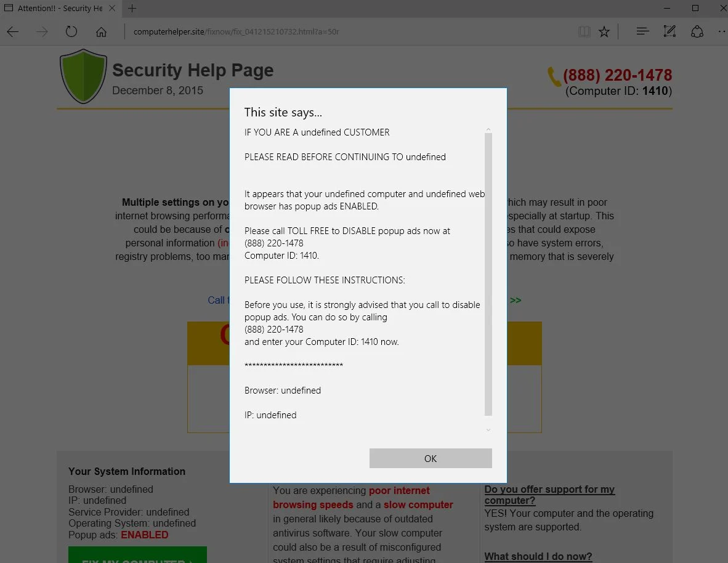Image resolution: width=728 pixels, height=563 pixels.
Task: Click the green shield logo
Action: (x=83, y=76)
